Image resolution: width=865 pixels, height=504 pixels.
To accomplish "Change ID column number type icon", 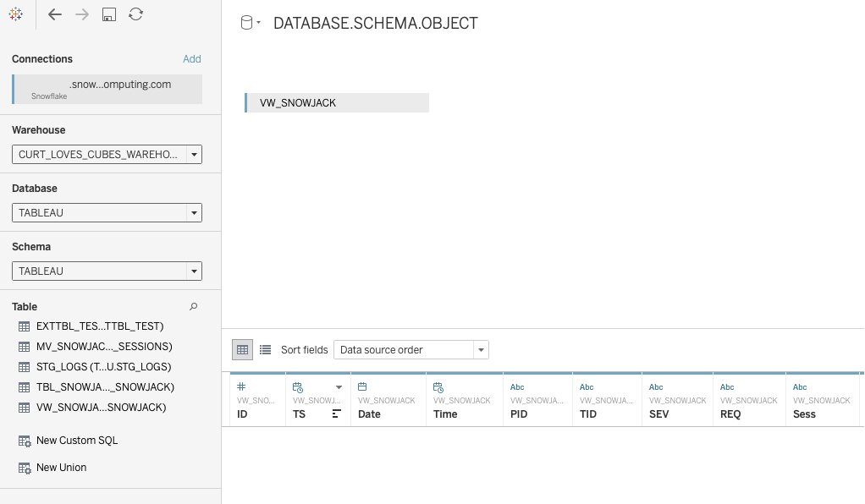I will [x=241, y=387].
